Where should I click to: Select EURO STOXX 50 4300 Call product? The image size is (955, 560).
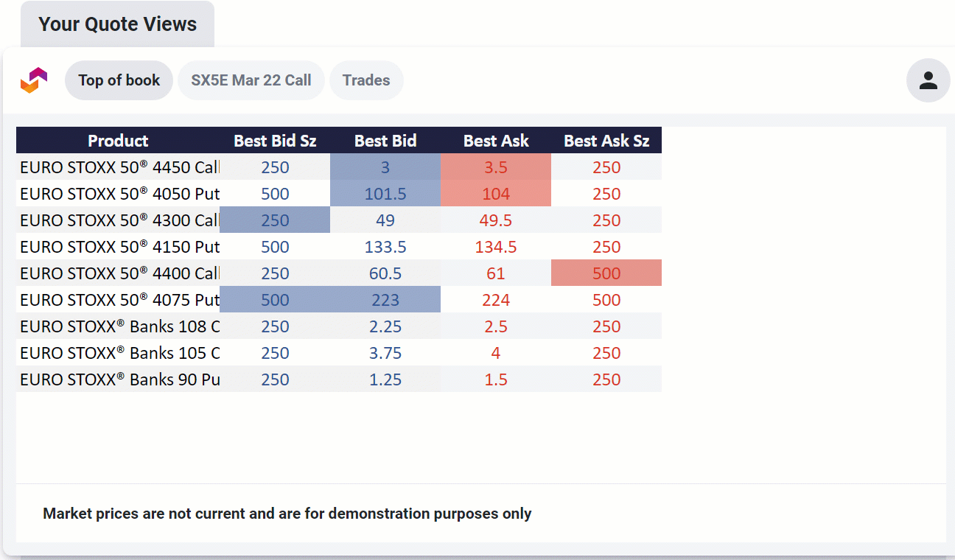coord(118,220)
